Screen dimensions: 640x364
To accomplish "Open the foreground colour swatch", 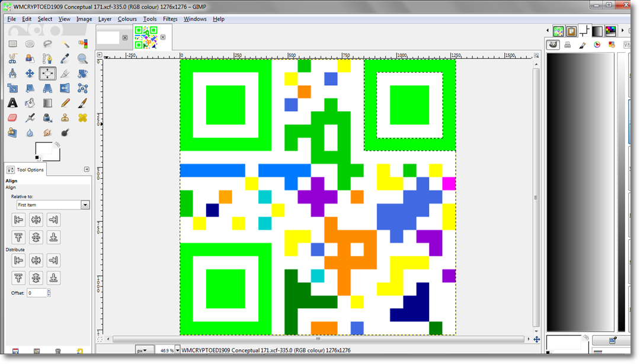I will tap(43, 149).
